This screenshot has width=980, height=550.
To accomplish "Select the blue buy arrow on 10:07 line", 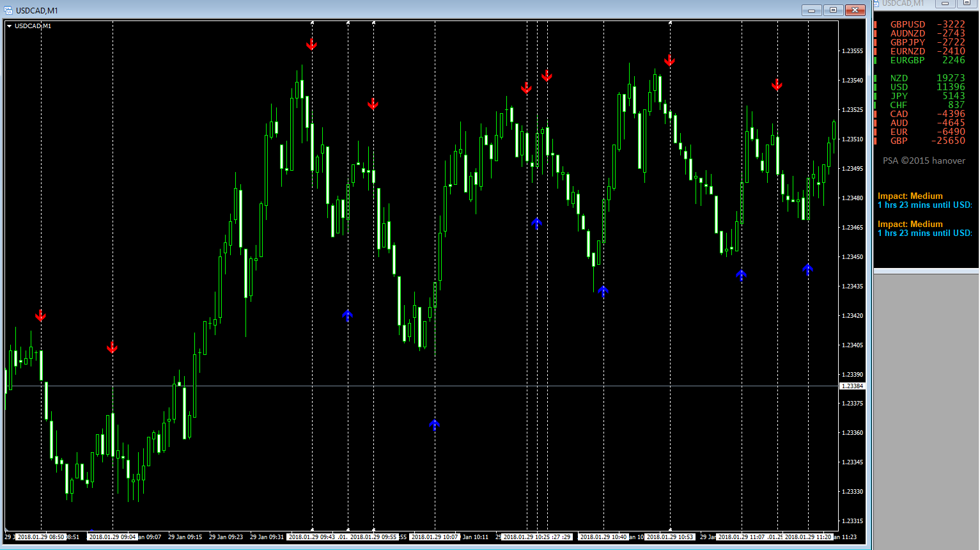I will coord(435,424).
